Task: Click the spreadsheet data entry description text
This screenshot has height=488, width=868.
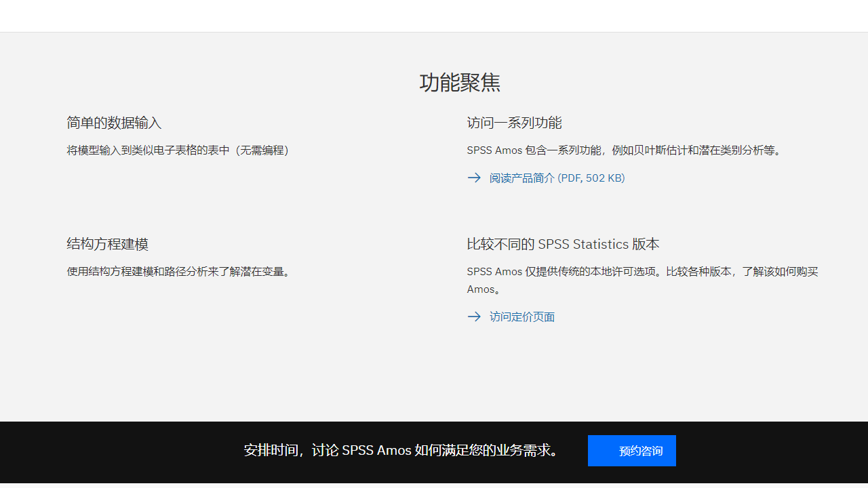Action: click(178, 150)
